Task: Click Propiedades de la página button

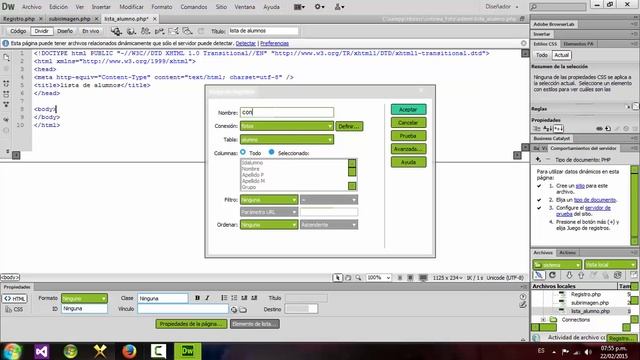Action: click(x=191, y=324)
